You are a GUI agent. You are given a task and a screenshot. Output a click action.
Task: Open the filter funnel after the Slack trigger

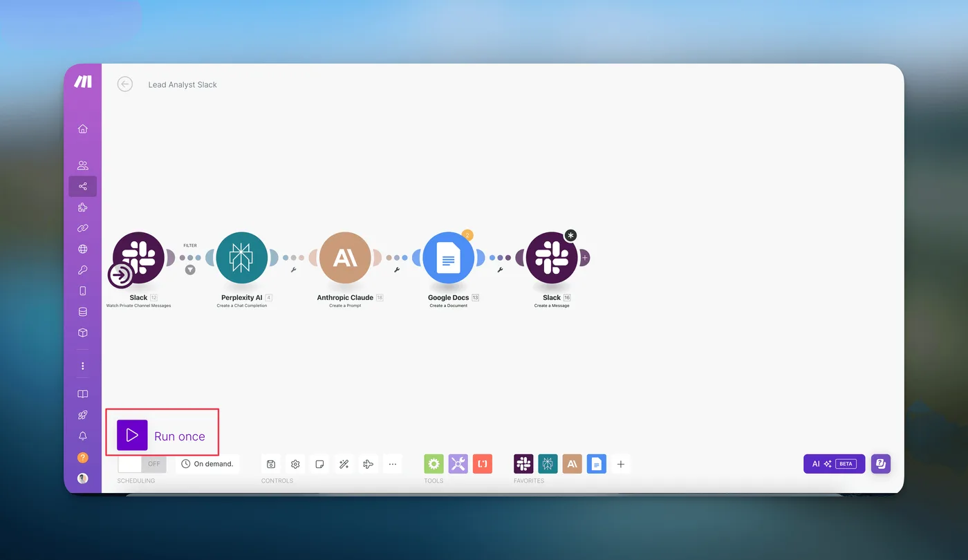190,270
